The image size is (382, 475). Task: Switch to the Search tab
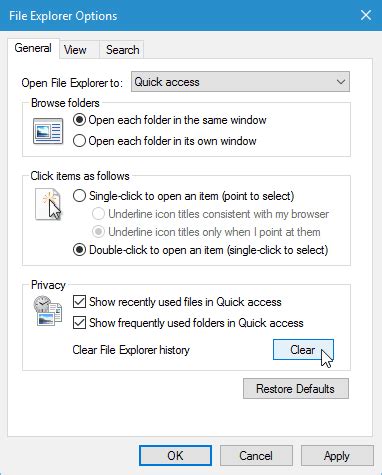point(122,50)
